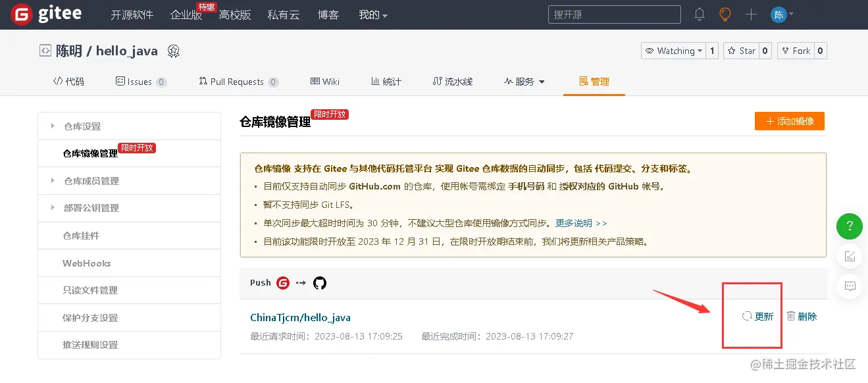
Task: Open 博客 in top navigation
Action: [328, 14]
